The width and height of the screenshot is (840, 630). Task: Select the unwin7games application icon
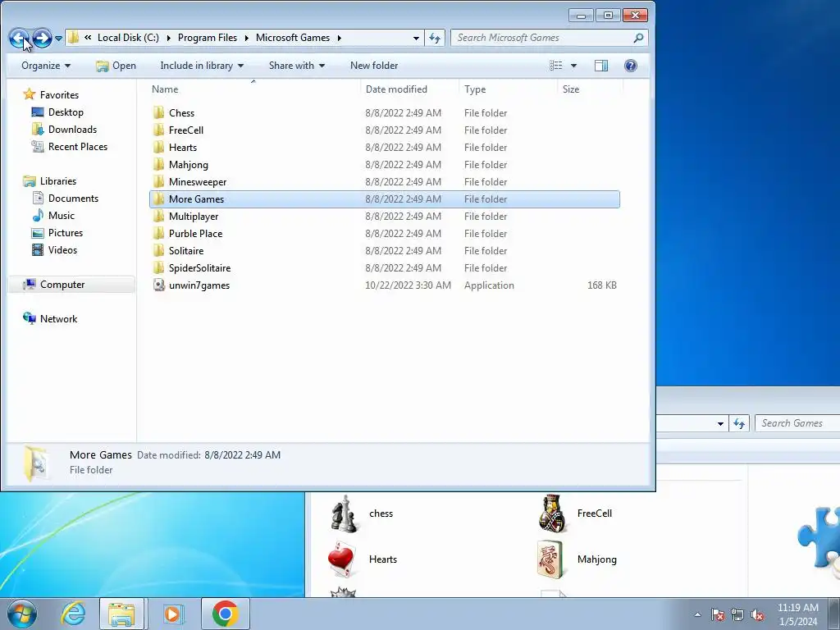point(158,285)
